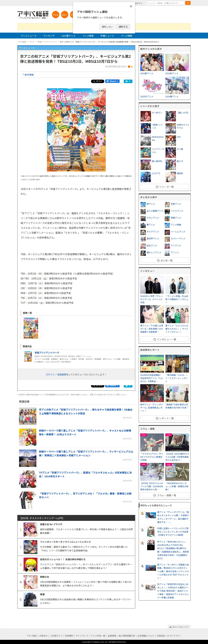Click the ヒロアカ series icon

146,177
